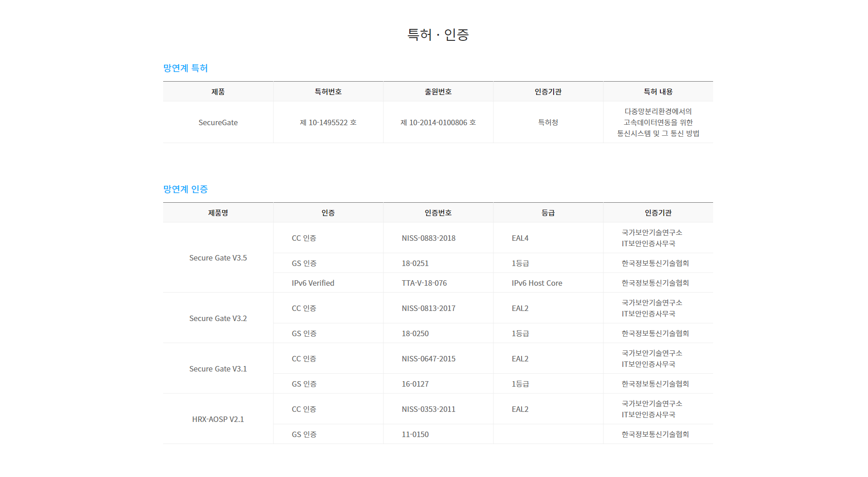Select the Secure Gate V3.5 cell
868x477 pixels.
218,258
